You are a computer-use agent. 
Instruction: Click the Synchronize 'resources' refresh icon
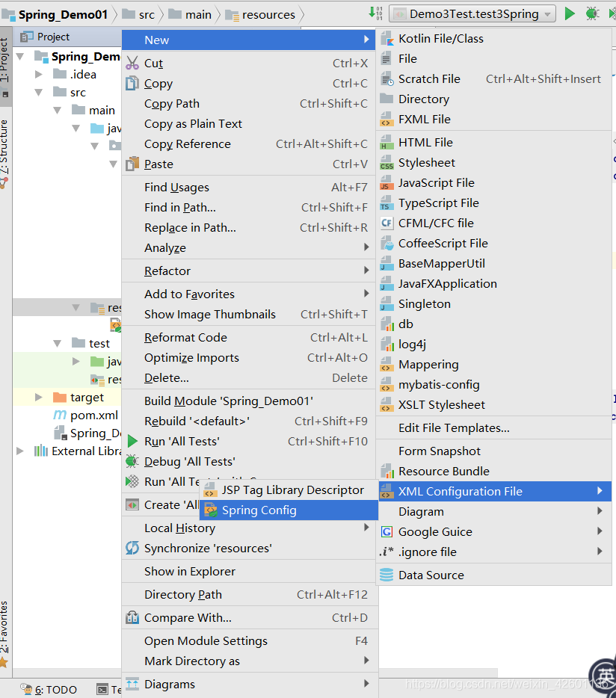pyautogui.click(x=132, y=549)
